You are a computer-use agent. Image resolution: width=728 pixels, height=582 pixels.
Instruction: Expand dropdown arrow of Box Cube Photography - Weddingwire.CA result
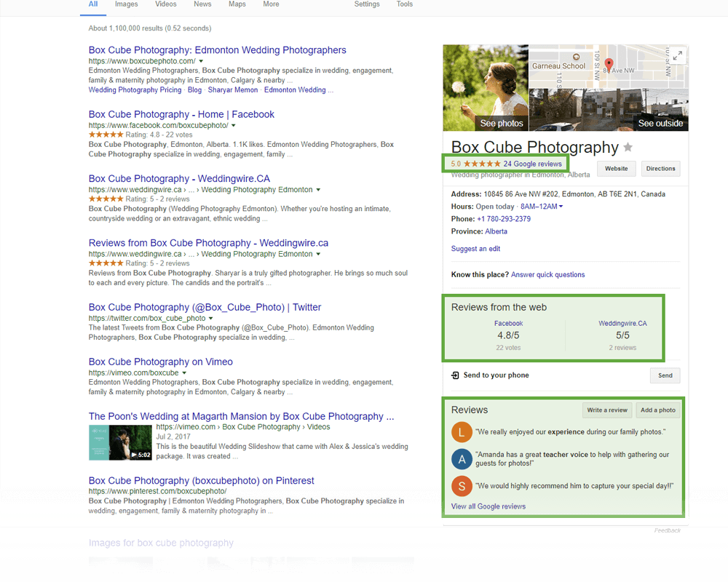(318, 190)
